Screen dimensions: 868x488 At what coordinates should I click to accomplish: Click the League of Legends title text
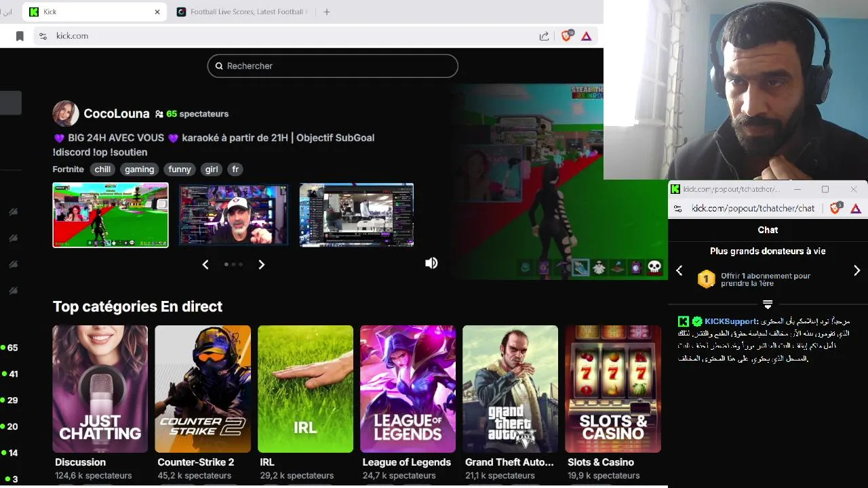(x=407, y=462)
